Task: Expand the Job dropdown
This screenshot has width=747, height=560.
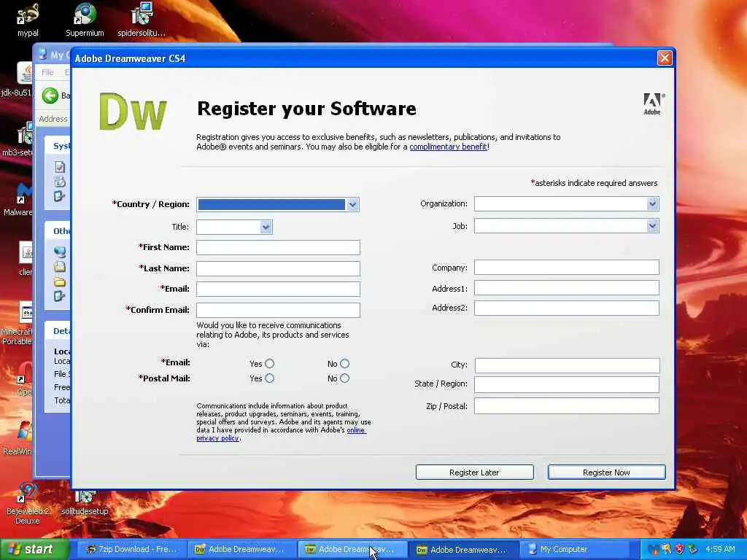Action: [x=652, y=226]
